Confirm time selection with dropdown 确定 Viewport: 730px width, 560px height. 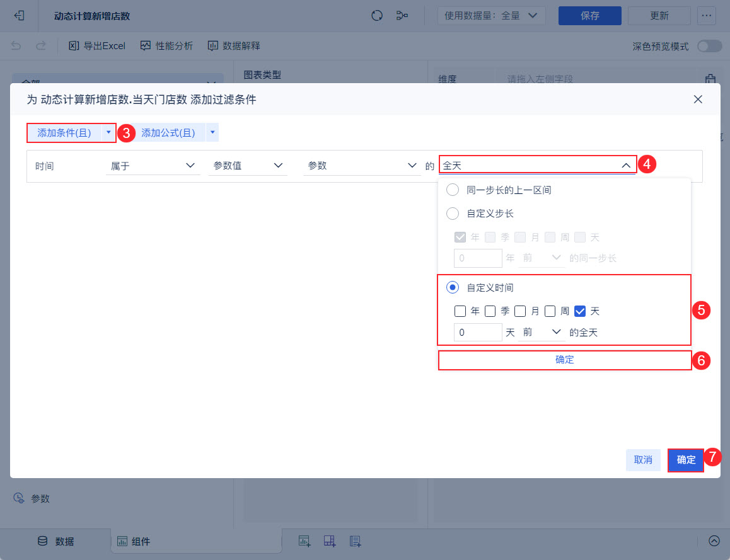[565, 360]
